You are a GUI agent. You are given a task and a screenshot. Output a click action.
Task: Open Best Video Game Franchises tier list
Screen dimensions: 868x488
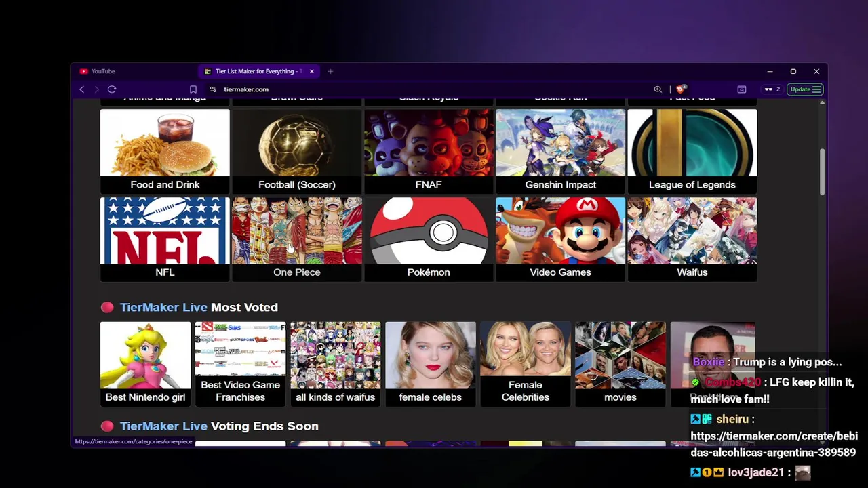[x=240, y=364]
